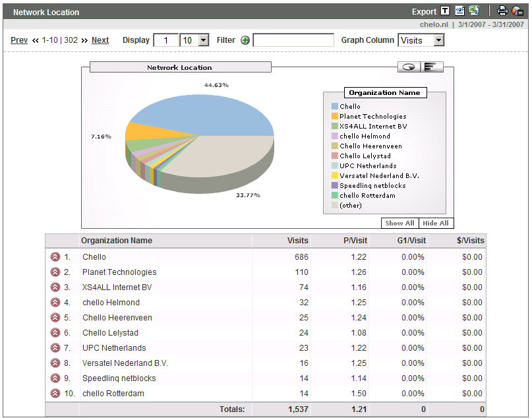Switch to the pie chart view
This screenshot has height=418, width=532.
pos(409,67)
